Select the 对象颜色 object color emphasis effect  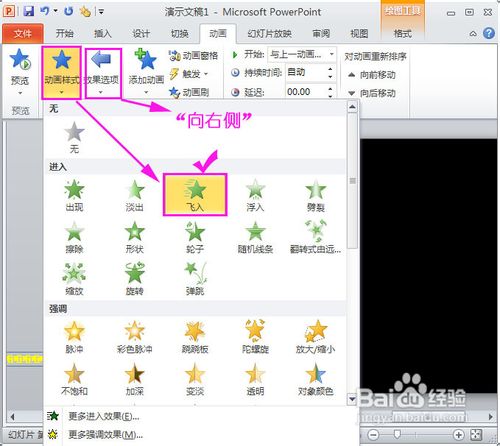316,379
